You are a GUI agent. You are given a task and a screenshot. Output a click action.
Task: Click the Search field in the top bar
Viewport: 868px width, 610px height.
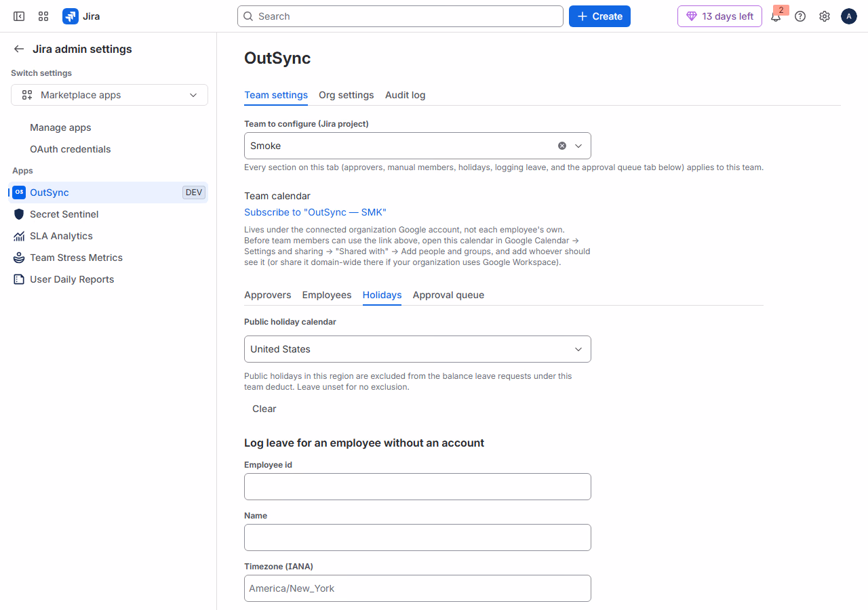point(400,16)
